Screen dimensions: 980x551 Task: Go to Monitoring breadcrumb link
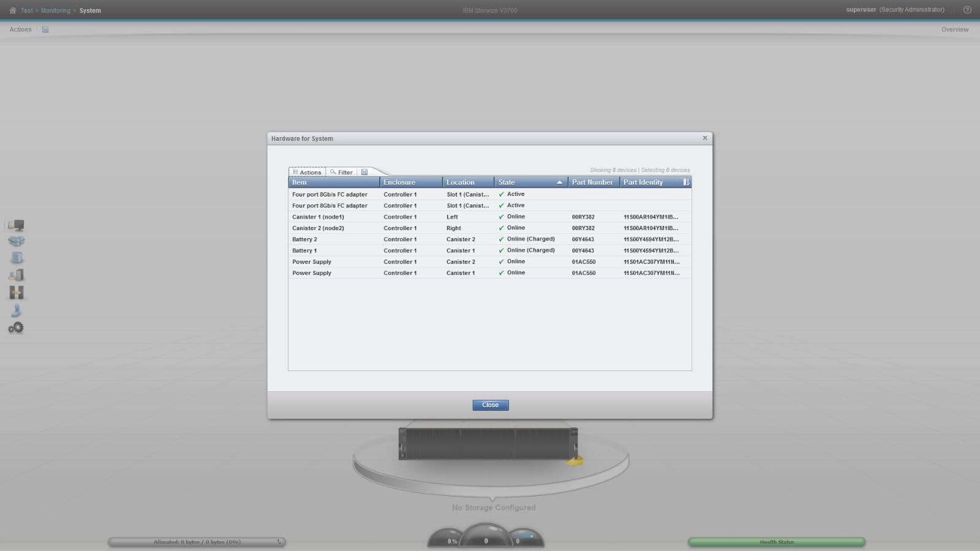[x=55, y=10]
